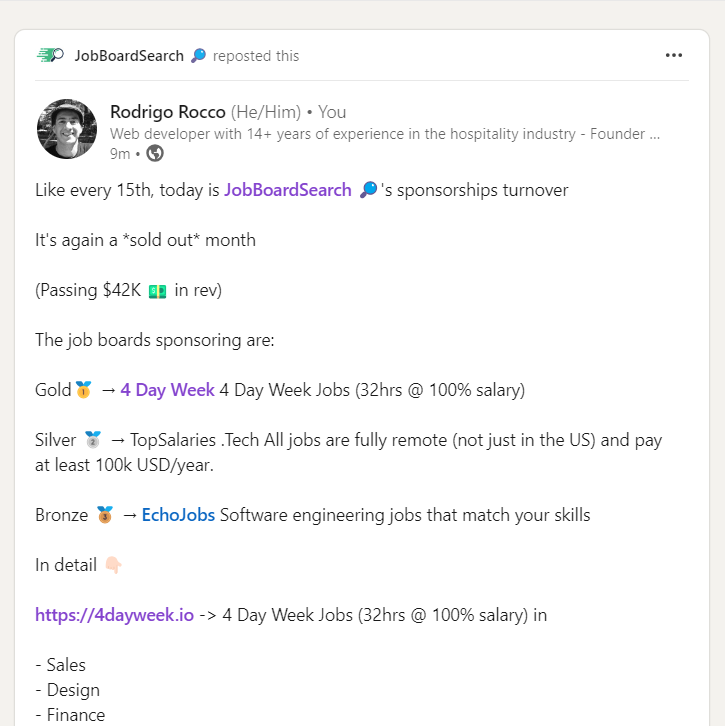Click the silver medal emoji icon
Image resolution: width=725 pixels, height=726 pixels.
93,440
